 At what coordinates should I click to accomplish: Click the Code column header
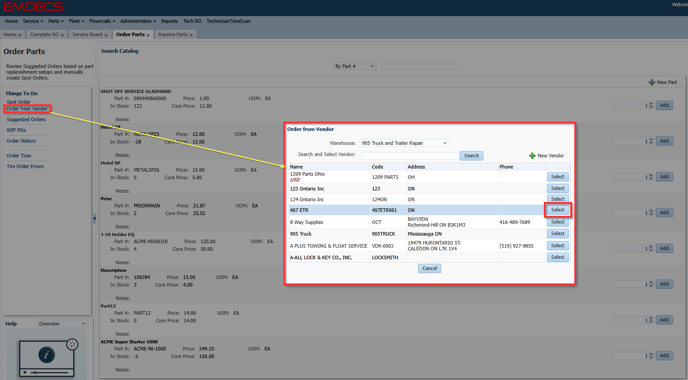377,167
